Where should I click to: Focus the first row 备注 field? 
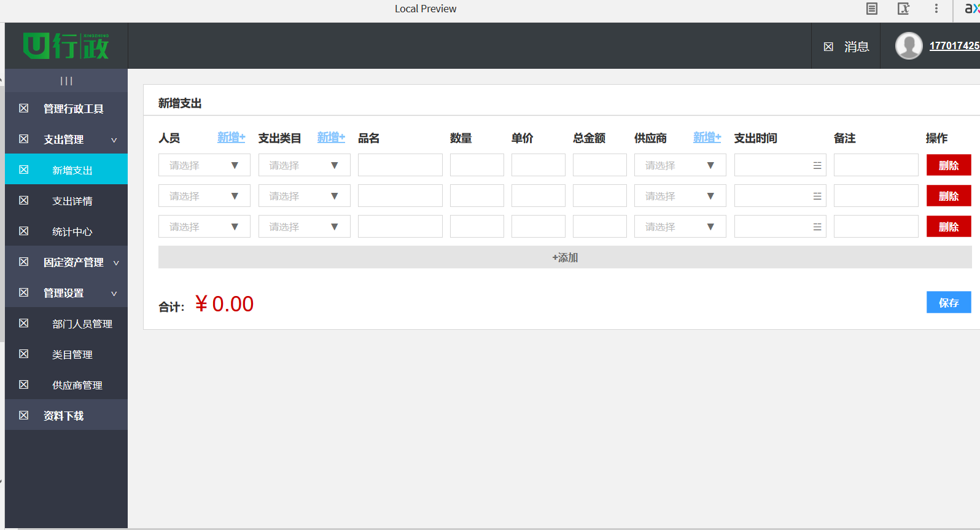876,165
